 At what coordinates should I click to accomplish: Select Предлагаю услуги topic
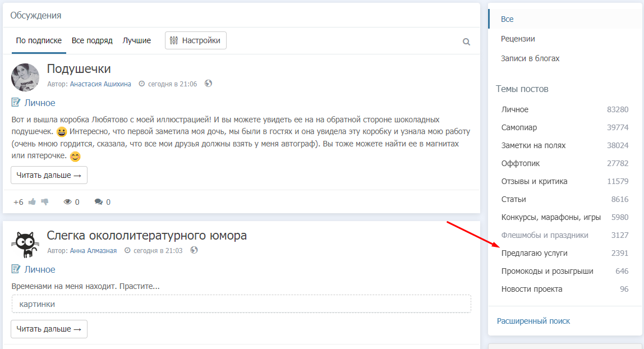[534, 253]
